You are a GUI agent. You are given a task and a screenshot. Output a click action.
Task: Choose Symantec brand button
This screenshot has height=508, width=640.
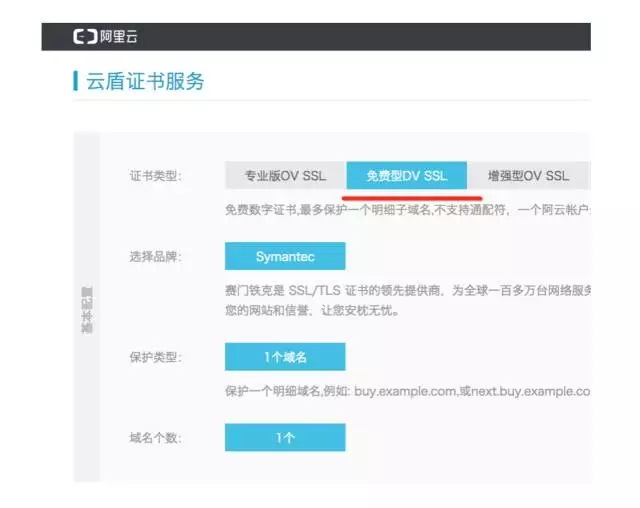285,256
